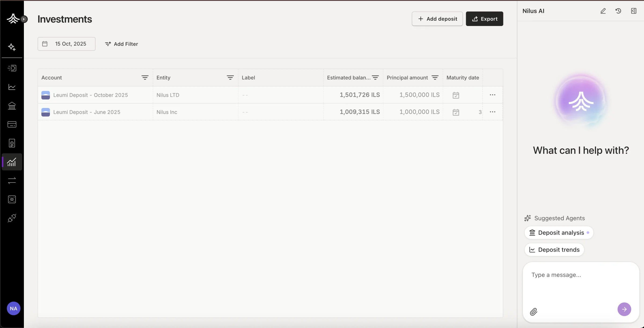Expand sidebar with the arrow toggle

(24, 19)
